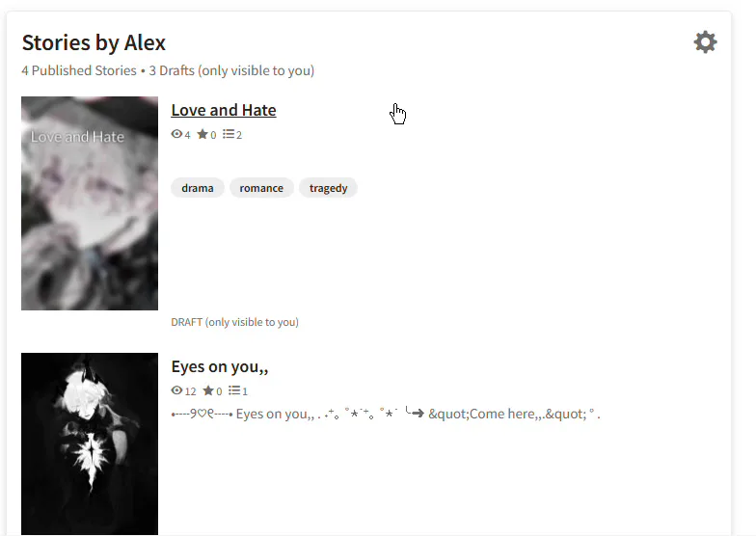Click the eye views icon for Love and Hate

(176, 134)
